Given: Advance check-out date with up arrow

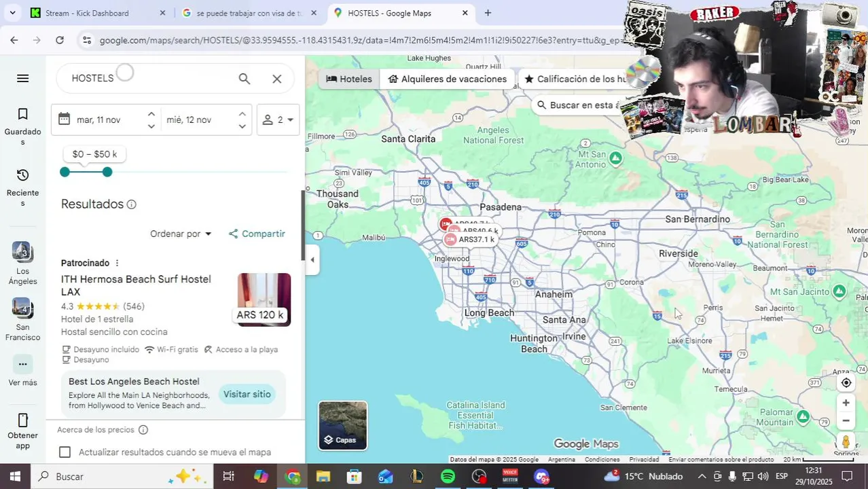Looking at the screenshot, I should pos(242,114).
